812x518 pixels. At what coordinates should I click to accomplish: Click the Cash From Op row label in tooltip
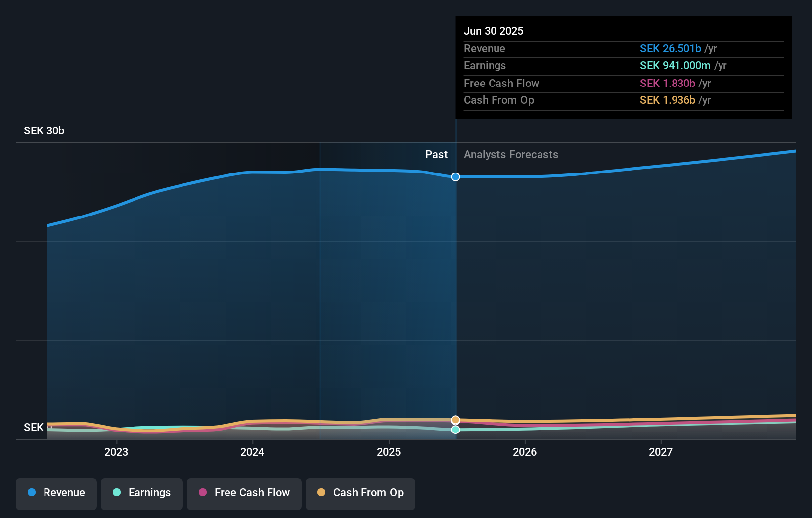pos(499,100)
